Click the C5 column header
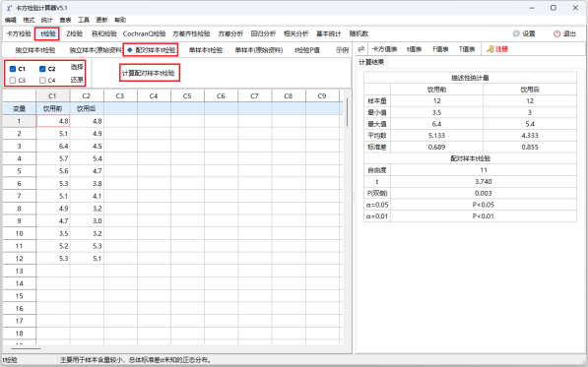The width and height of the screenshot is (588, 367). [187, 95]
